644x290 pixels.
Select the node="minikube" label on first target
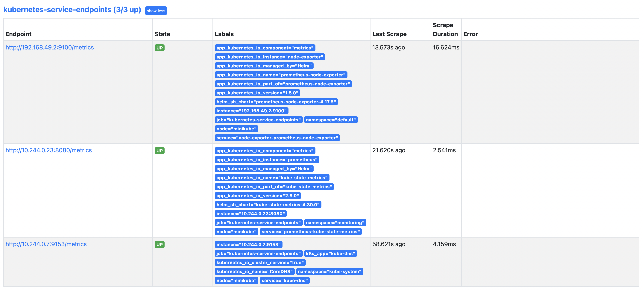(x=236, y=129)
